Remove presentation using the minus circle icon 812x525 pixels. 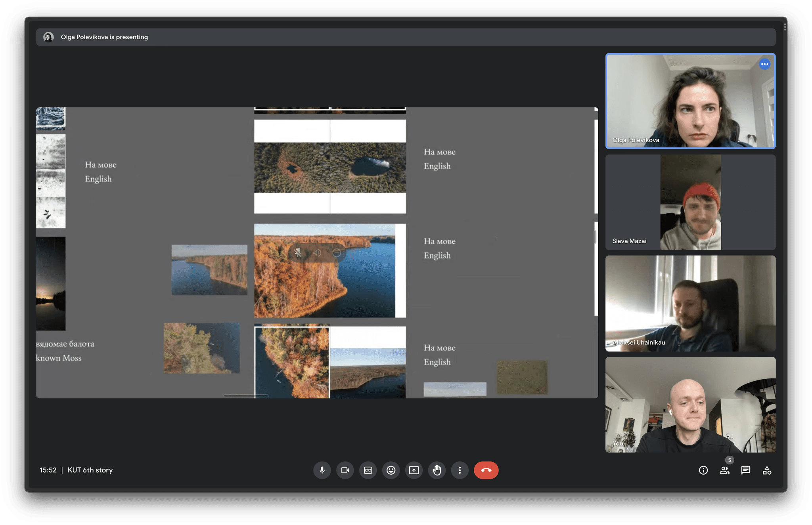(x=337, y=253)
